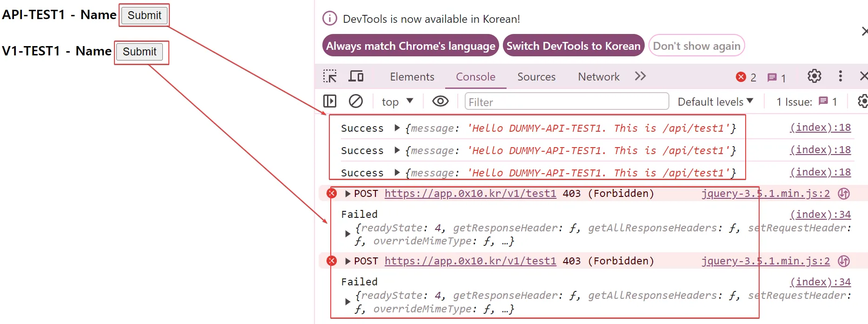Show the console sidebar panel
868x324 pixels.
point(330,101)
